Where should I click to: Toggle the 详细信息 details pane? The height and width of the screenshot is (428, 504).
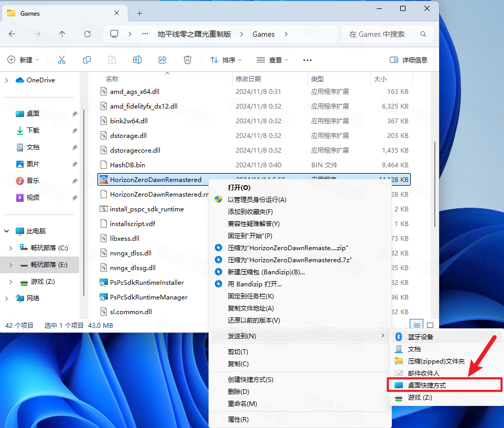pyautogui.click(x=409, y=60)
